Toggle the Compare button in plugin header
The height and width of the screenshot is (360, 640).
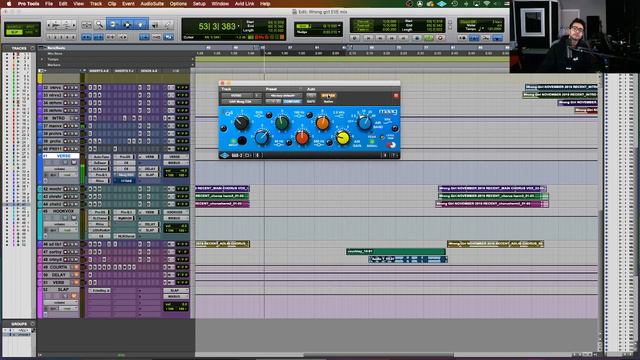click(x=291, y=101)
